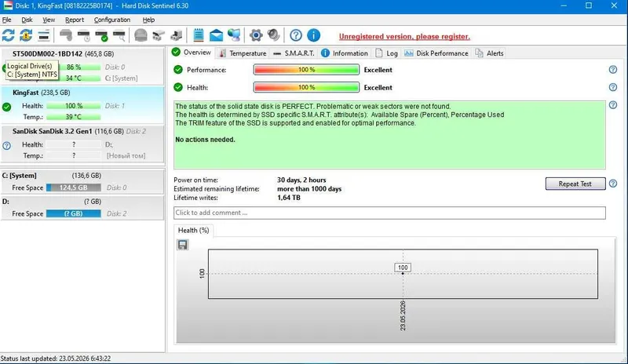Viewport: 628px width, 364px height.
Task: Open the View menu
Action: click(x=49, y=20)
